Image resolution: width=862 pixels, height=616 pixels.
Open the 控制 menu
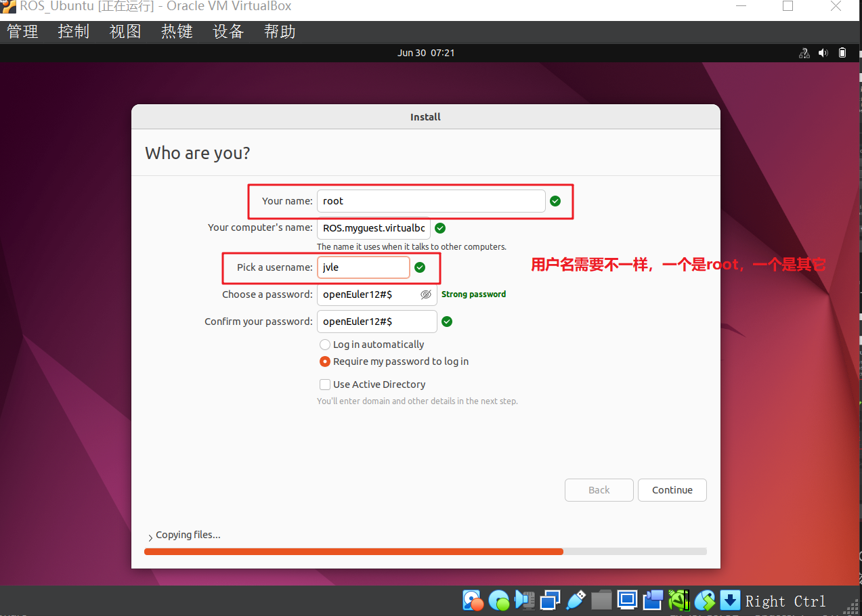click(x=74, y=32)
